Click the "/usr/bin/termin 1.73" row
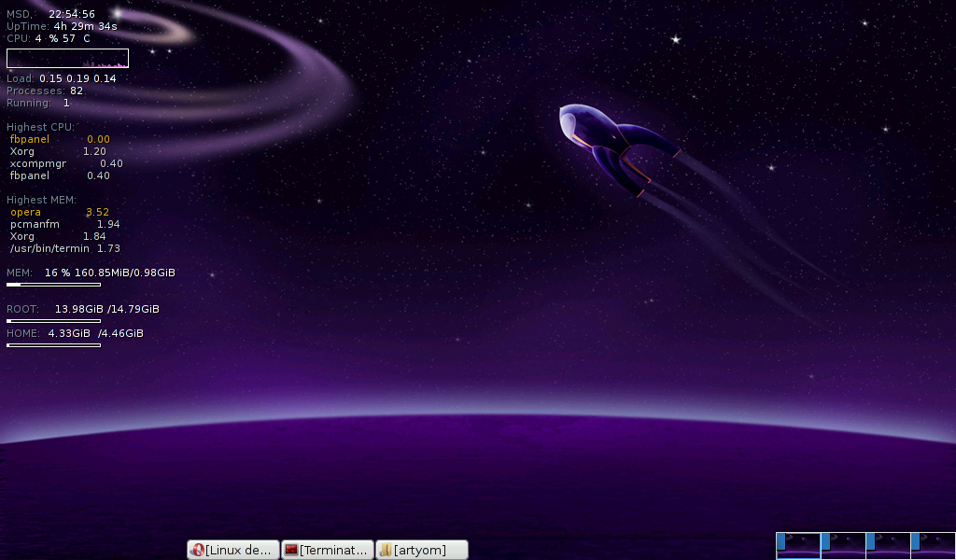This screenshot has width=956, height=560. pyautogui.click(x=65, y=248)
